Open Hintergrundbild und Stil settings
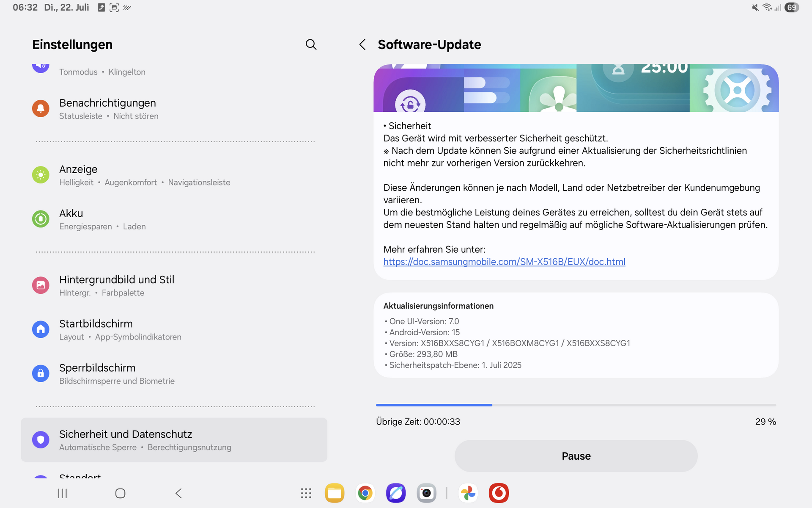The width and height of the screenshot is (812, 508). click(116, 285)
